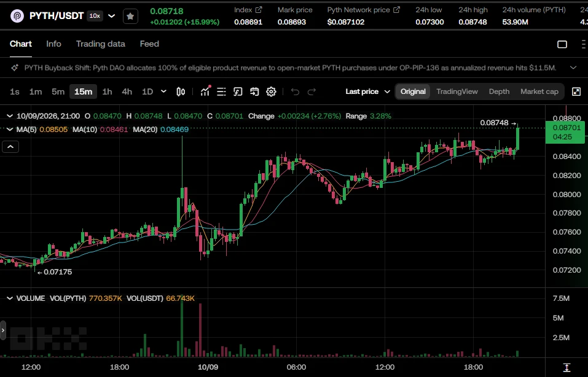Screen dimensions: 588x377
Task: Collapse the OHLC date legend row
Action: click(10, 116)
